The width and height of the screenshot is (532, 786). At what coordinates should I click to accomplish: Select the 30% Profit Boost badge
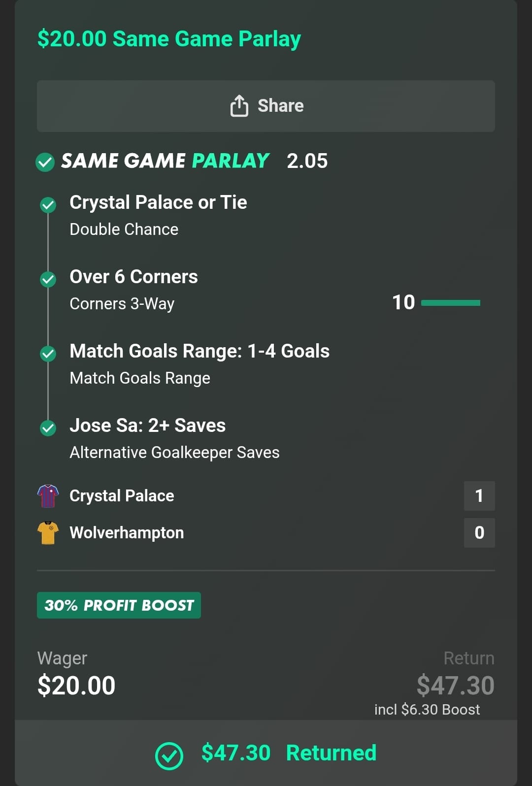tap(119, 605)
